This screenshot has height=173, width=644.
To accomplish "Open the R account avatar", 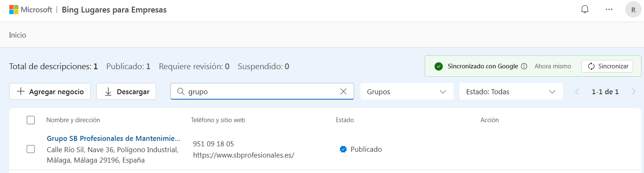I will click(633, 10).
